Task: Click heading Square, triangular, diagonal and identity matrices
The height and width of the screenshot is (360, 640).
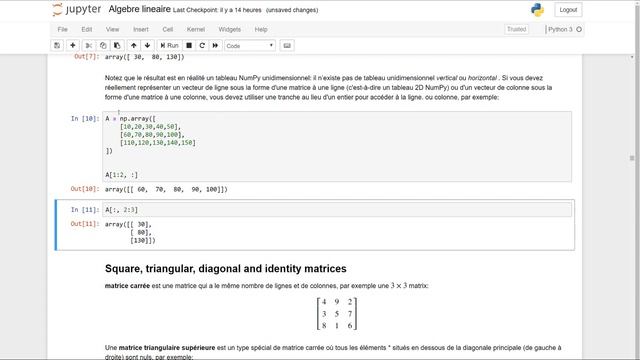Action: click(226, 269)
